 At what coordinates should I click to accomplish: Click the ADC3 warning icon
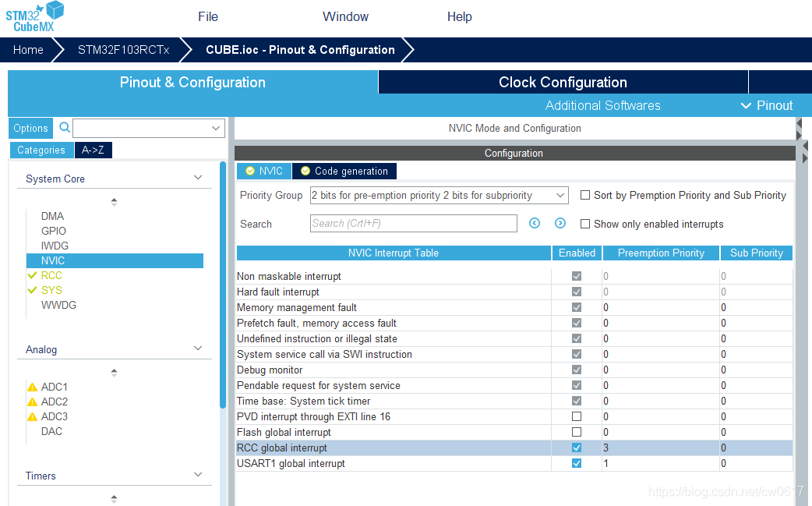point(32,416)
